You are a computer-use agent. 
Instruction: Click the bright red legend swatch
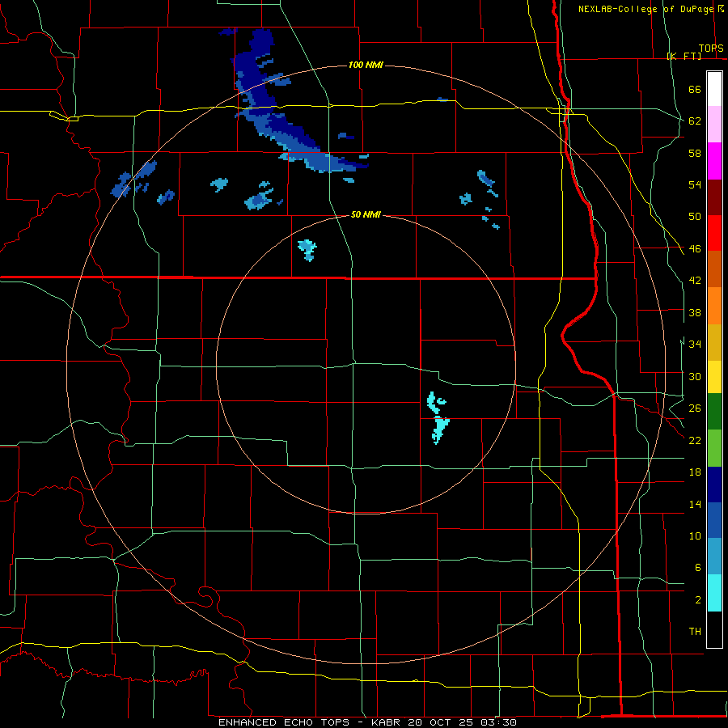pos(714,233)
